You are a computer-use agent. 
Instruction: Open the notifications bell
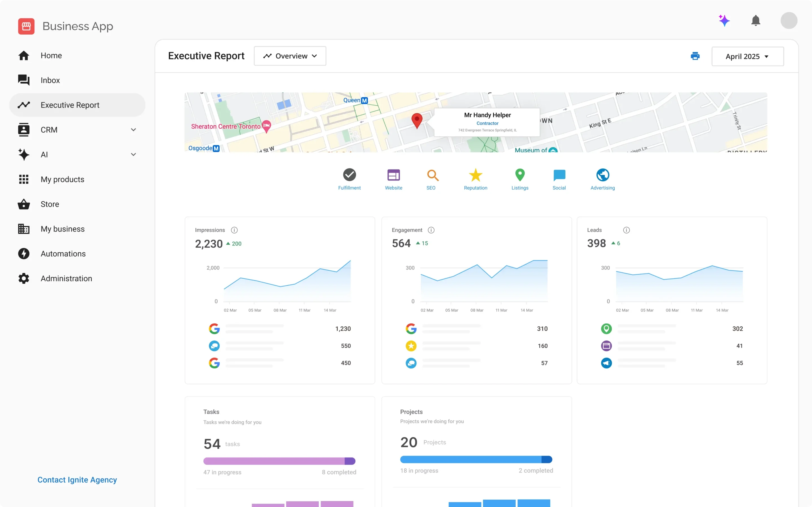pos(756,21)
